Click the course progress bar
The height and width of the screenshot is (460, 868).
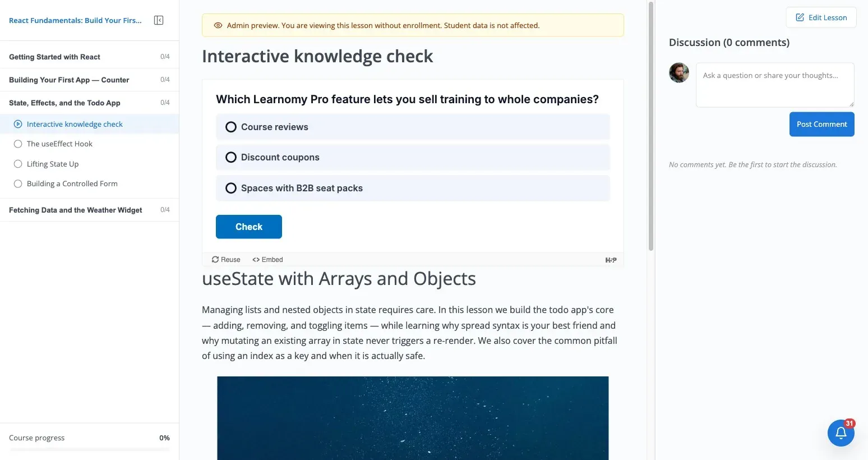[90, 449]
